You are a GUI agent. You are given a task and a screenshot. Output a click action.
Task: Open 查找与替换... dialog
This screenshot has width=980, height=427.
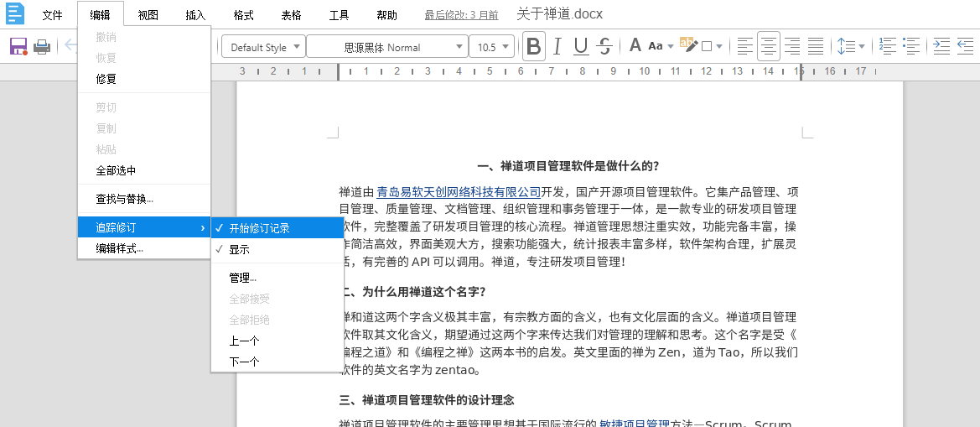click(x=144, y=199)
